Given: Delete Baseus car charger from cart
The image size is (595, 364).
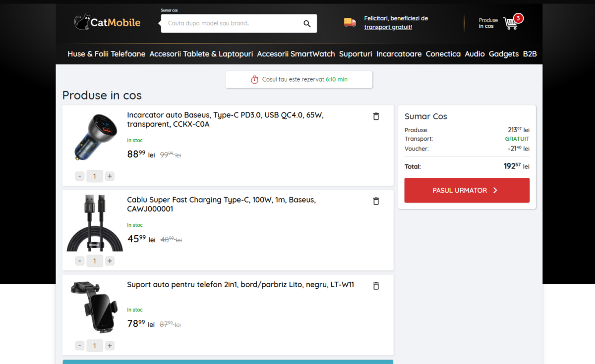Looking at the screenshot, I should (376, 116).
